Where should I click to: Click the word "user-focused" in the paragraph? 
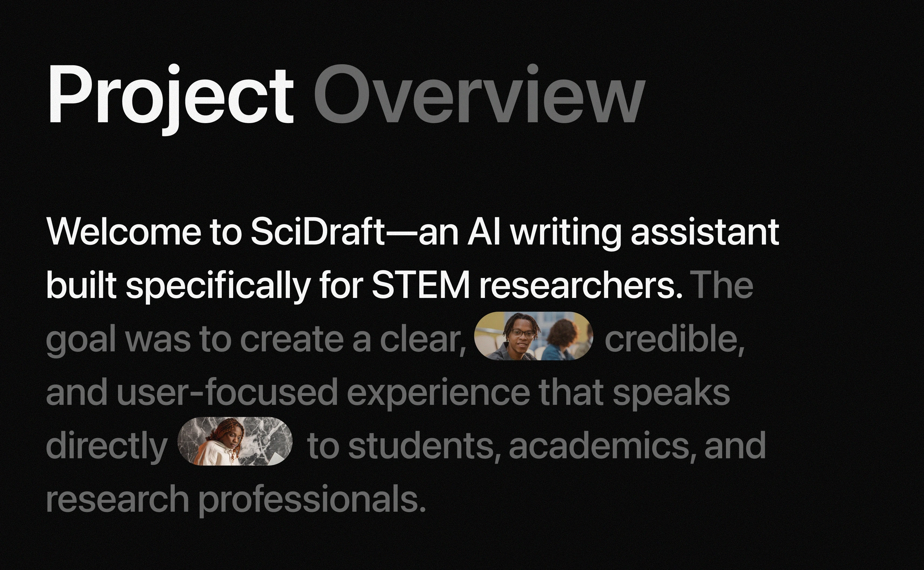tap(227, 393)
